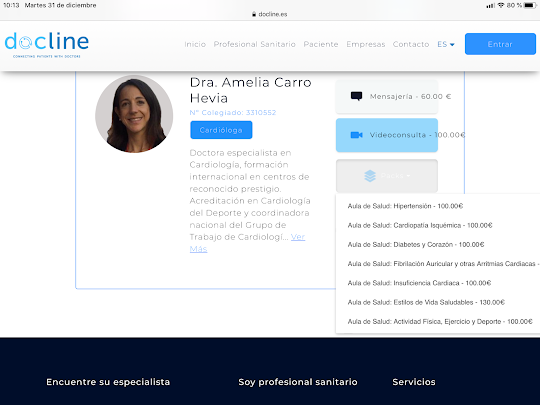Open the Empresas menu item
This screenshot has height=405, width=540.
click(x=365, y=44)
